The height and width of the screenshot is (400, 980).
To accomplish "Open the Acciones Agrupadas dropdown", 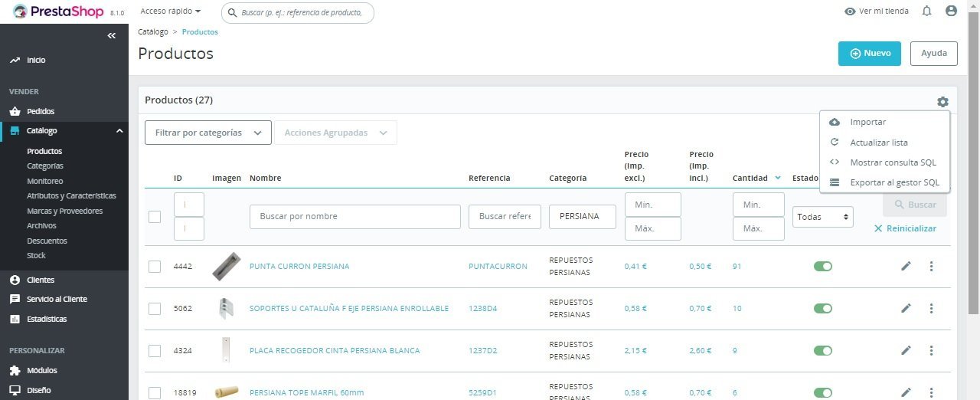I will (x=335, y=133).
